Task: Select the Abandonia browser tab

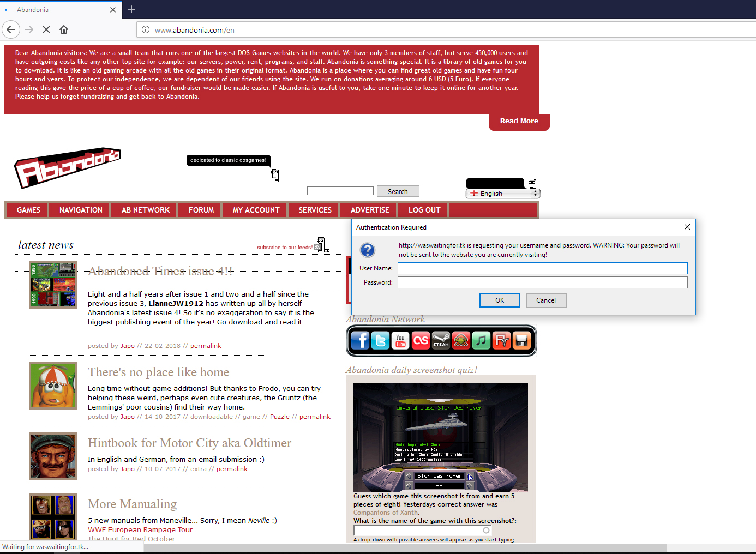Action: pyautogui.click(x=60, y=10)
